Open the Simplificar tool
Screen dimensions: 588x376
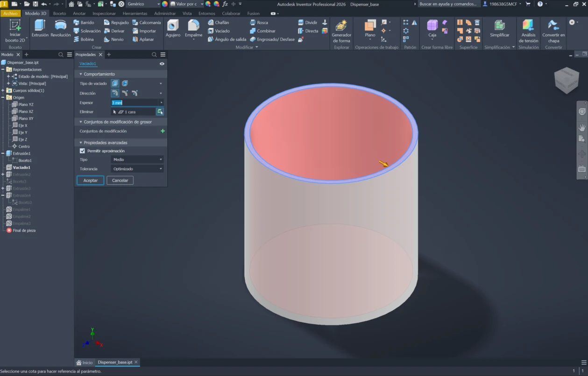[x=499, y=29]
